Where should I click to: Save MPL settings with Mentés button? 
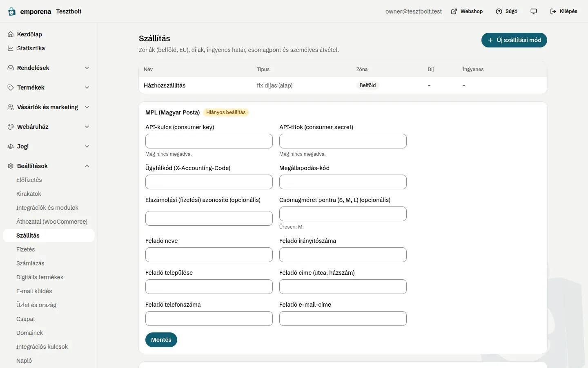pyautogui.click(x=161, y=340)
